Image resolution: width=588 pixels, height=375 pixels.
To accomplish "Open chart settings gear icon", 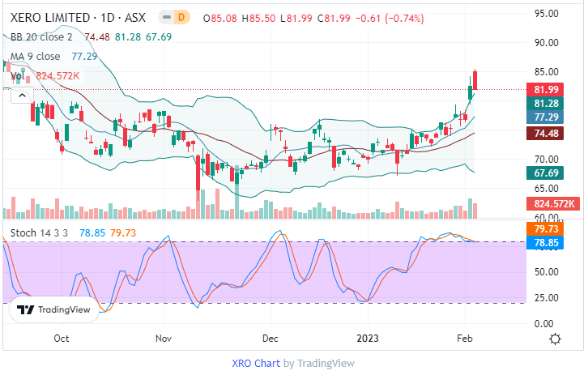I will point(555,339).
